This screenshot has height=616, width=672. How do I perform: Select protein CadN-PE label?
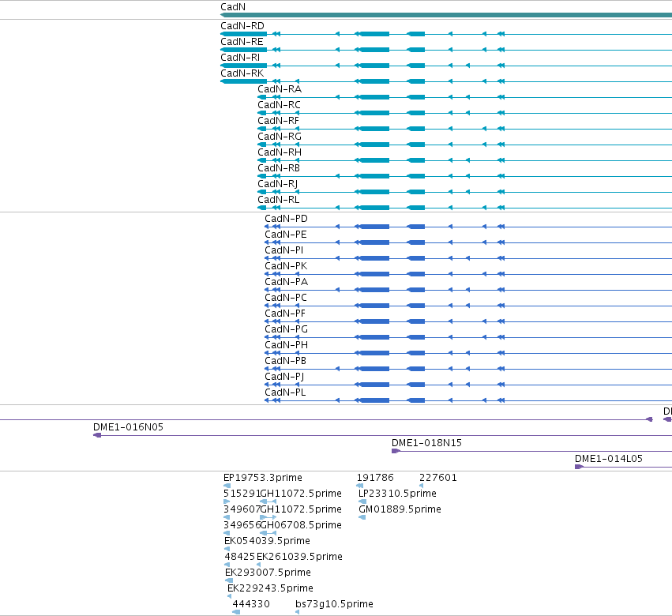(x=285, y=235)
